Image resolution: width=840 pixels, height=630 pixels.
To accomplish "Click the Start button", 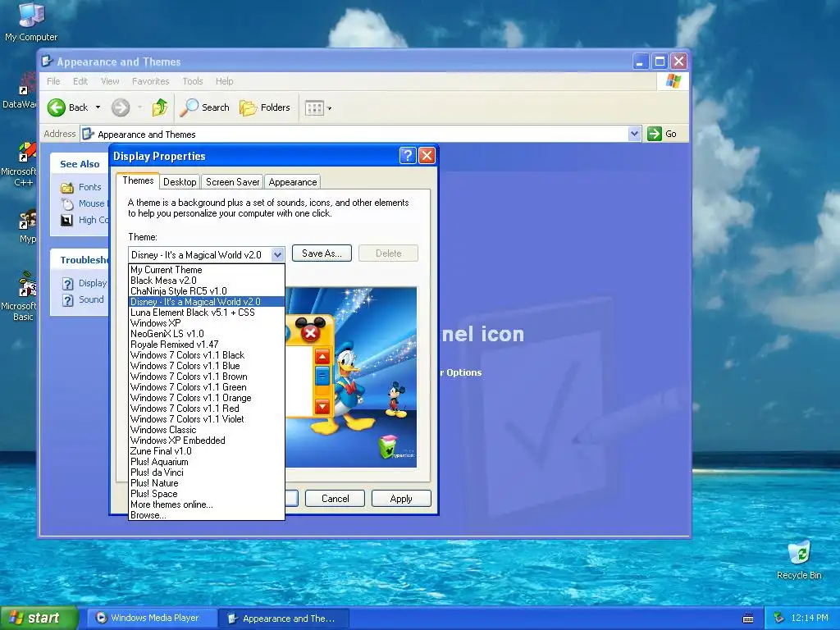I will [39, 618].
